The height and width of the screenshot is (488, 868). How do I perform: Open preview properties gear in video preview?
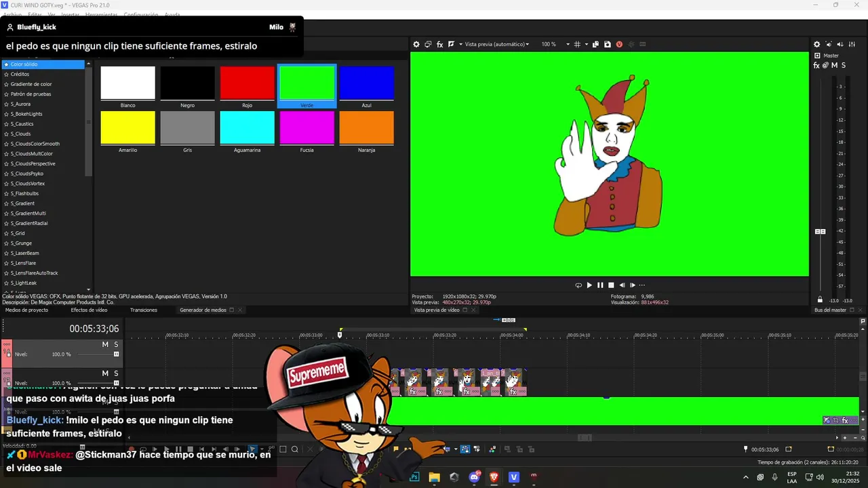coord(416,44)
